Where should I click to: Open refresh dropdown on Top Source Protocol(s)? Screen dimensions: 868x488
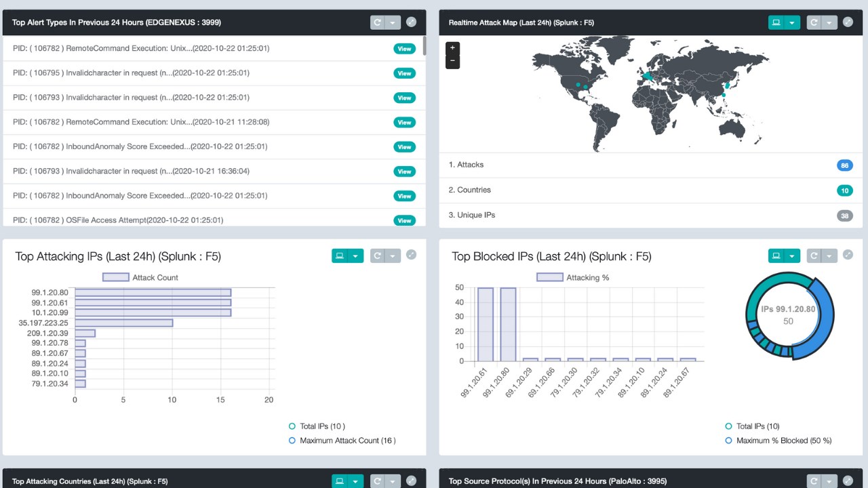829,481
